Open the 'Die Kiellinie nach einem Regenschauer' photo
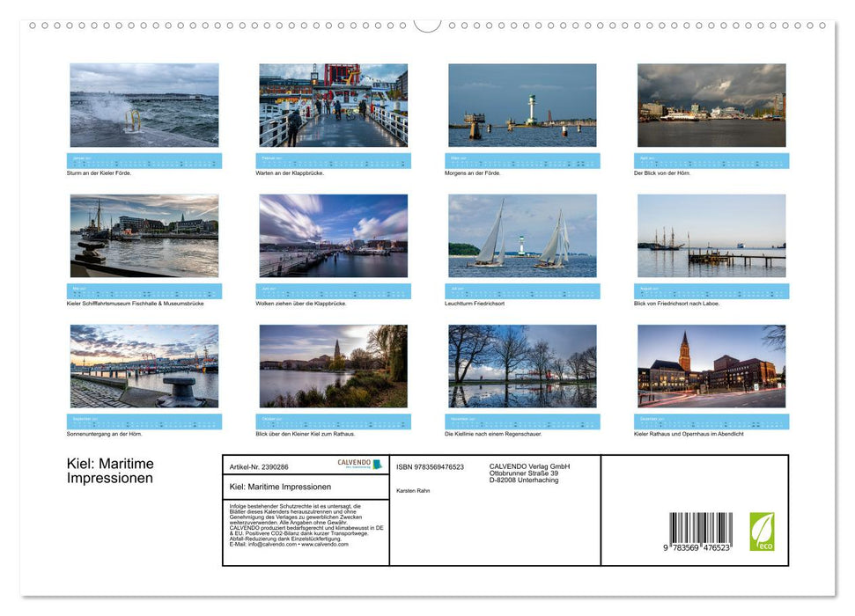The height and width of the screenshot is (616, 855). pyautogui.click(x=522, y=366)
